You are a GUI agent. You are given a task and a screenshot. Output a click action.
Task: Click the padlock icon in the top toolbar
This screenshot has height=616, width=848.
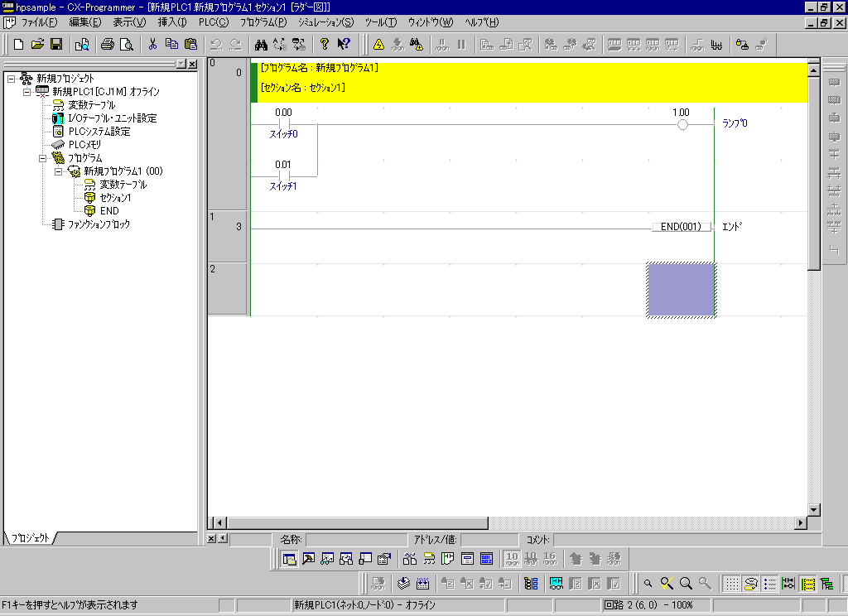(743, 45)
